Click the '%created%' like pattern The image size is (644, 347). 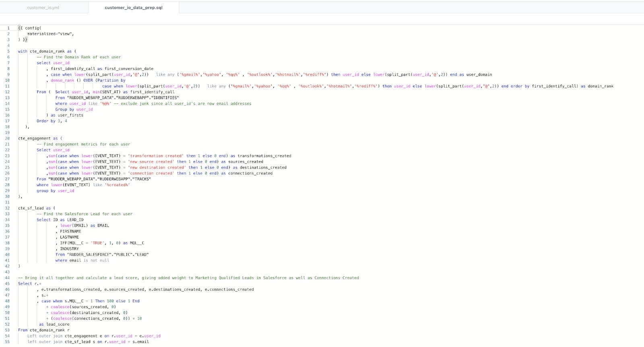(x=117, y=185)
